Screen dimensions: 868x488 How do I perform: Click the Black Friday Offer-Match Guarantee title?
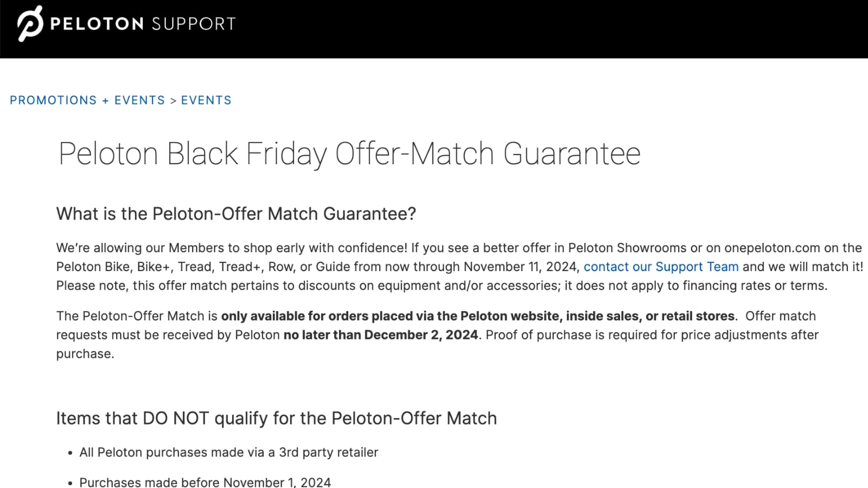pyautogui.click(x=349, y=153)
